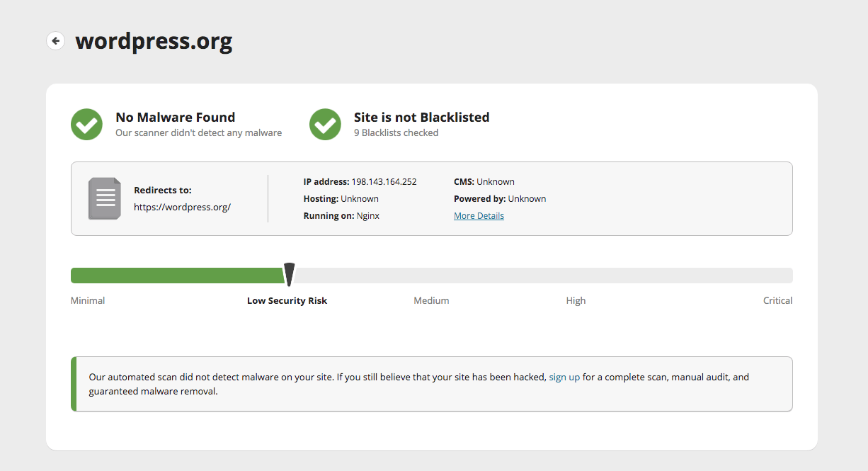This screenshot has height=471, width=868.
Task: Click the Minimal risk label
Action: click(88, 301)
